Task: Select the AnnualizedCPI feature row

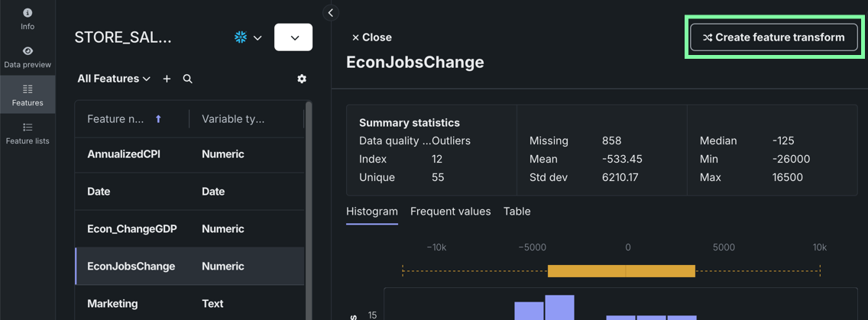Action: pyautogui.click(x=124, y=154)
